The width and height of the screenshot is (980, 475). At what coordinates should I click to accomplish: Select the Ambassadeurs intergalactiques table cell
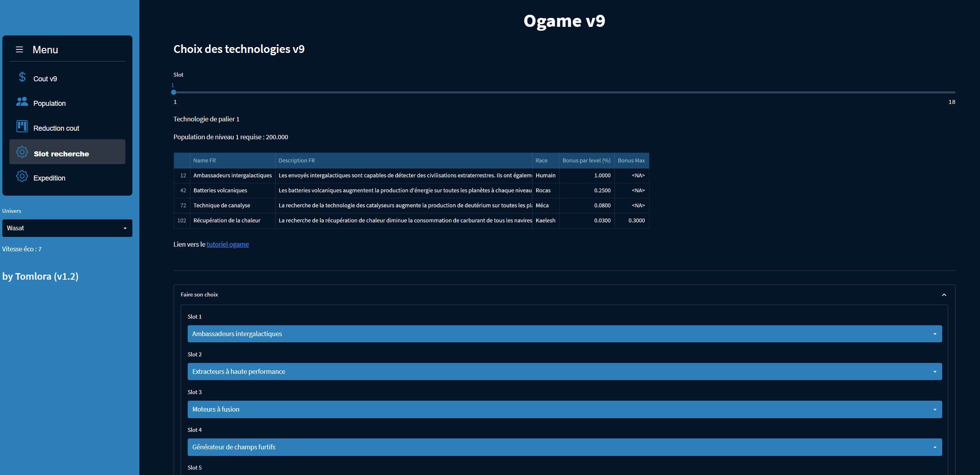point(232,175)
